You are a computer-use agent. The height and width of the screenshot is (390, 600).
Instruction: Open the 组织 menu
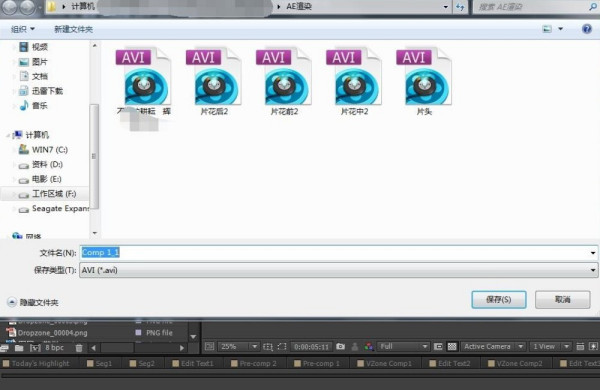coord(23,29)
